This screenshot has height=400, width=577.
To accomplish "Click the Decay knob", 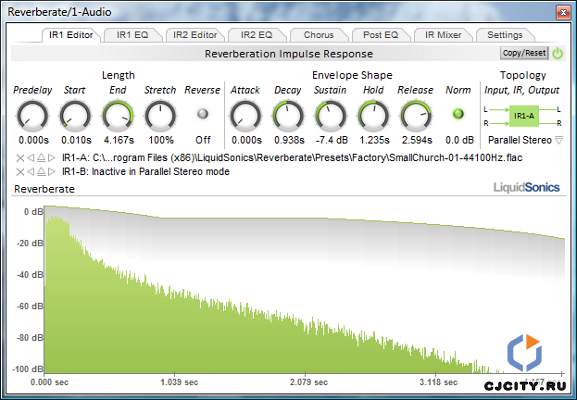I will [288, 116].
